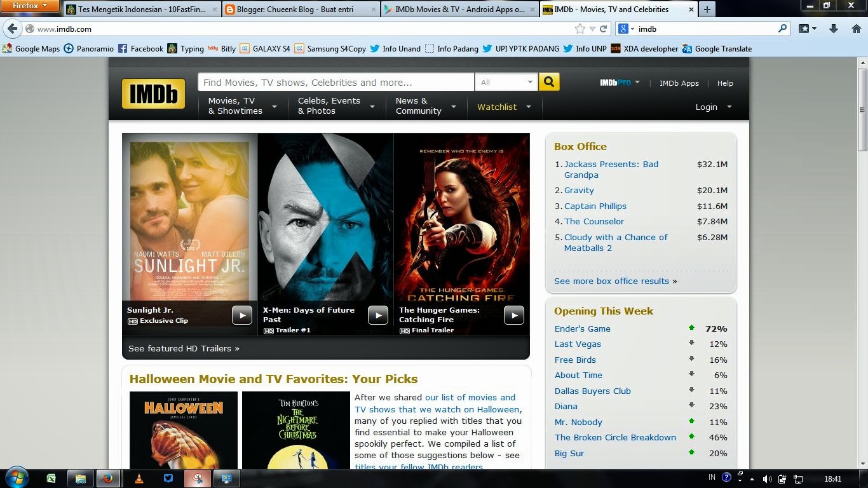This screenshot has height=488, width=868.
Task: Open the XDA developher bookmark
Action: pos(644,48)
